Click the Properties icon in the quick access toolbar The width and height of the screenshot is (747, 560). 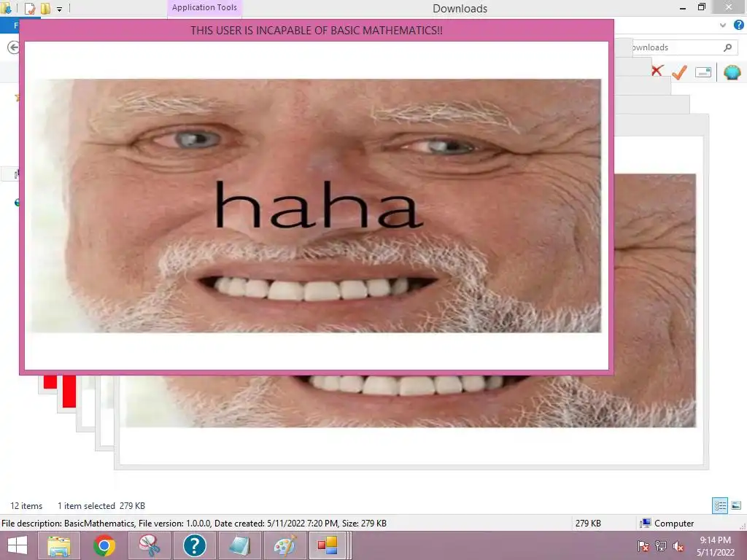tap(29, 9)
